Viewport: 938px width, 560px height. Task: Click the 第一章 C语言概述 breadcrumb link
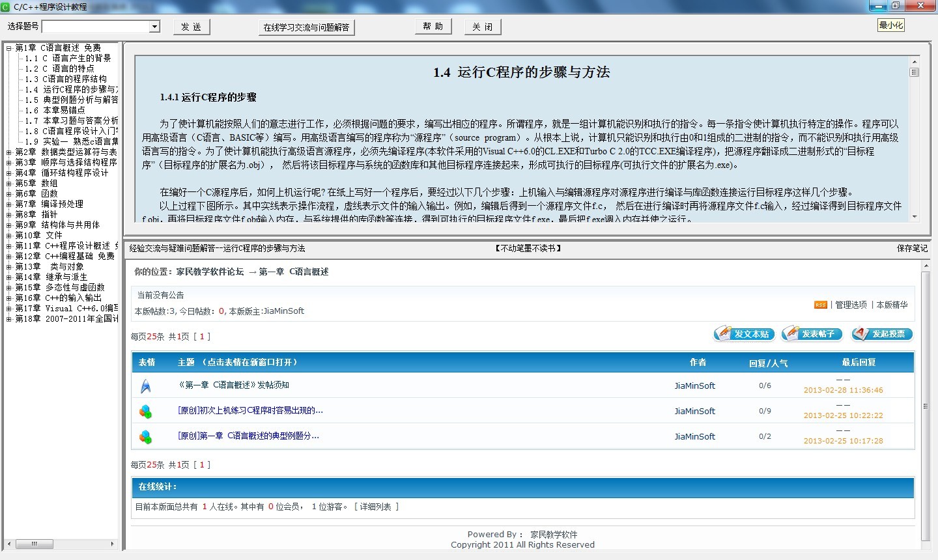click(x=294, y=272)
